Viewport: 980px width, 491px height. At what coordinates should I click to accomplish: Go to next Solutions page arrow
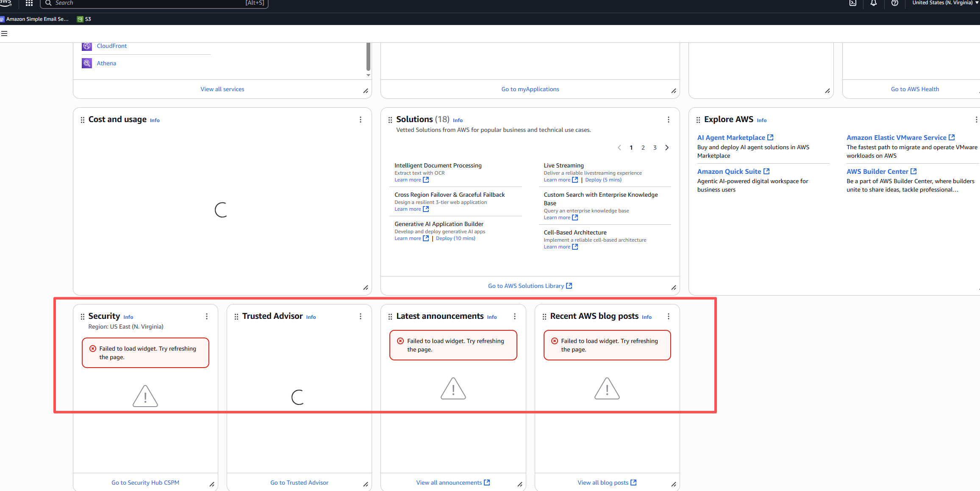click(x=667, y=148)
